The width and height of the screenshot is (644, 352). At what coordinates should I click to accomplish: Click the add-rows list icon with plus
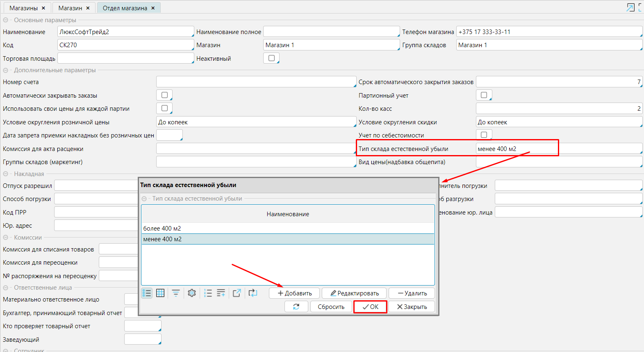coord(221,293)
